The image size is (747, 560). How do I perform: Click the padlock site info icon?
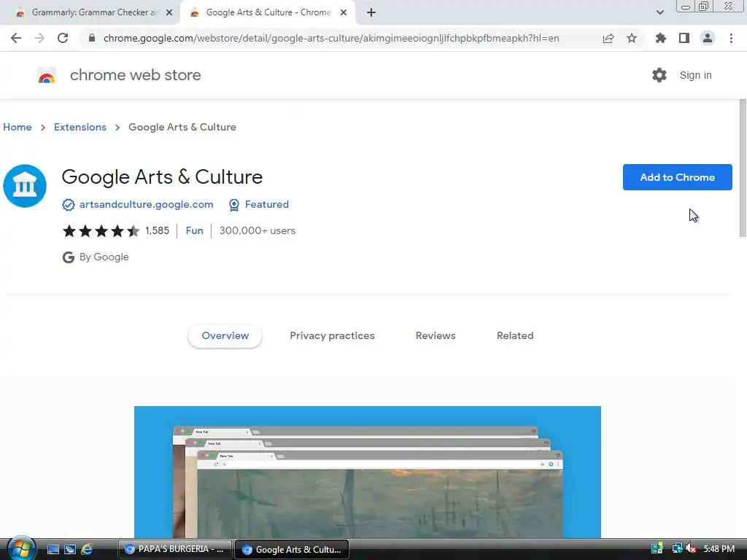(92, 38)
